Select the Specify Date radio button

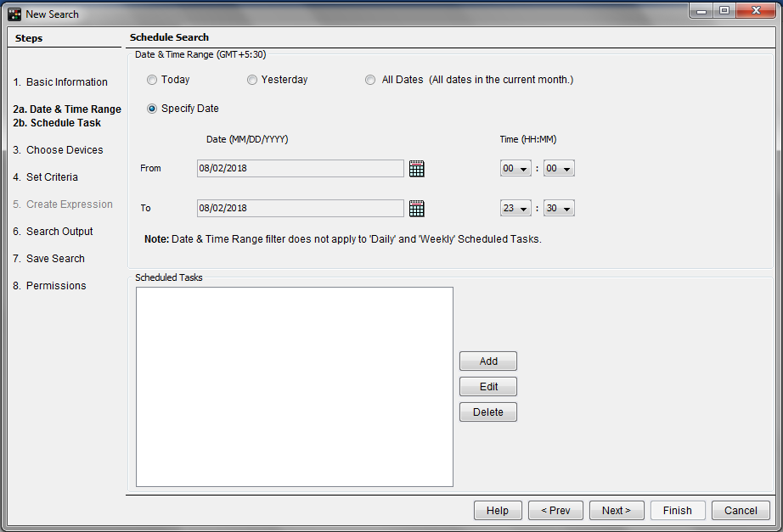(x=152, y=109)
